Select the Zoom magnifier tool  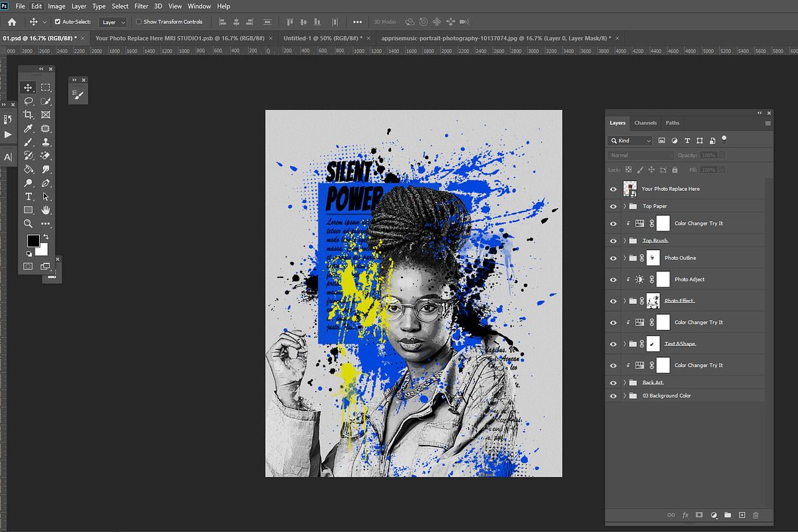tap(29, 224)
